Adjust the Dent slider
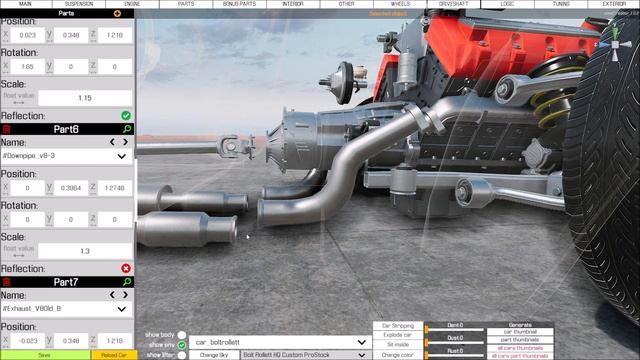640x360 pixels. pos(455,329)
